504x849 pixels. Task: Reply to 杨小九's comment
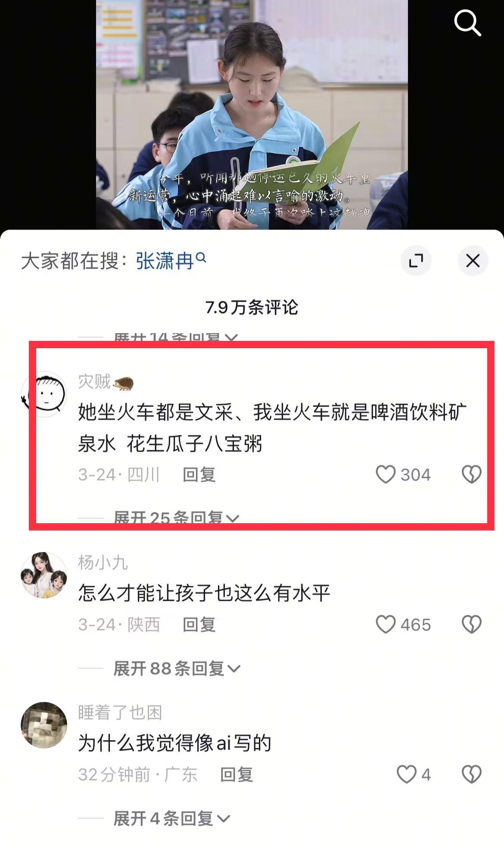pos(199,624)
